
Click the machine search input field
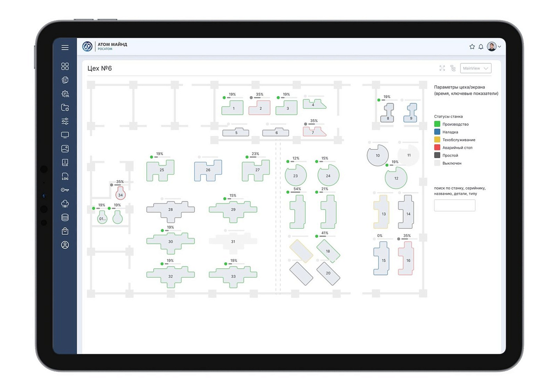click(455, 206)
